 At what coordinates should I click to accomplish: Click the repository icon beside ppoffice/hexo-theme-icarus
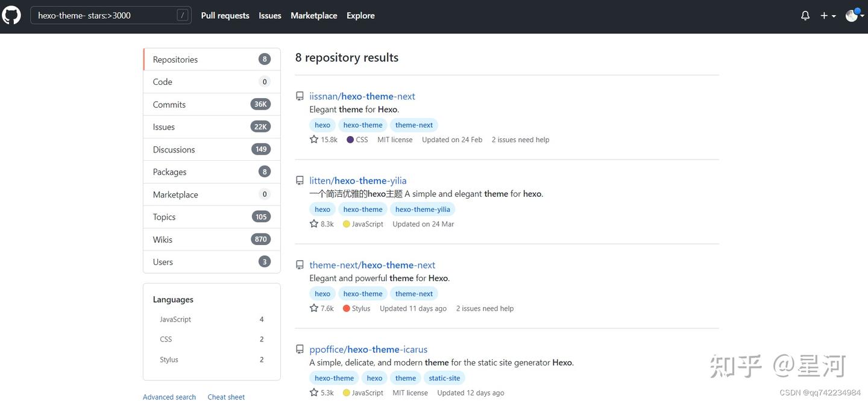pyautogui.click(x=299, y=349)
